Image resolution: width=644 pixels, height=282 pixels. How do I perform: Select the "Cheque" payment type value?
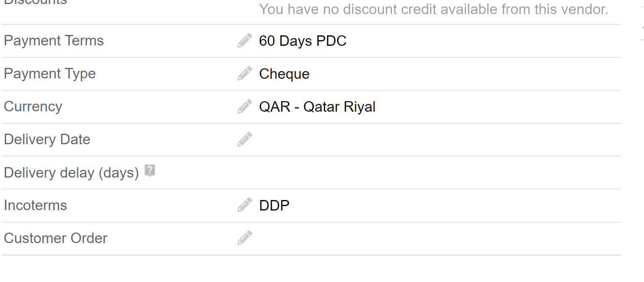point(284,74)
